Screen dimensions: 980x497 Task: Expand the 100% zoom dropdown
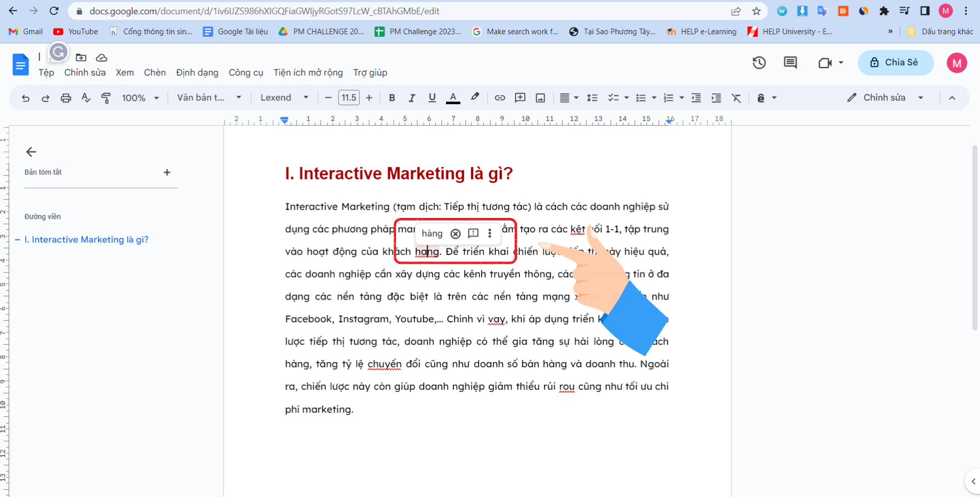tap(140, 98)
